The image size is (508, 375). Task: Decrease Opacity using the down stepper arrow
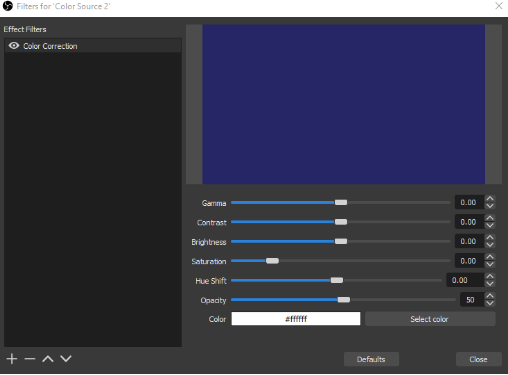click(x=490, y=303)
